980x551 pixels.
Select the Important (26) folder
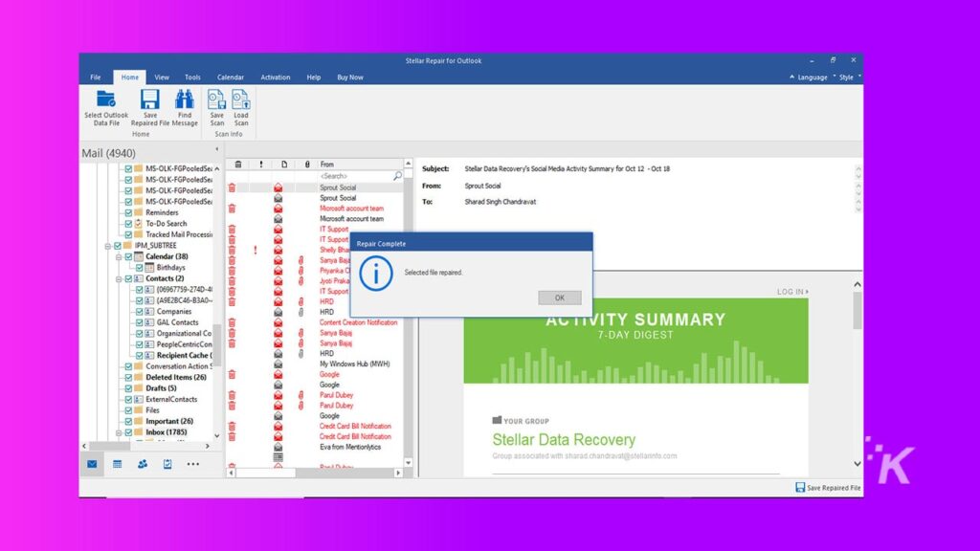click(169, 422)
